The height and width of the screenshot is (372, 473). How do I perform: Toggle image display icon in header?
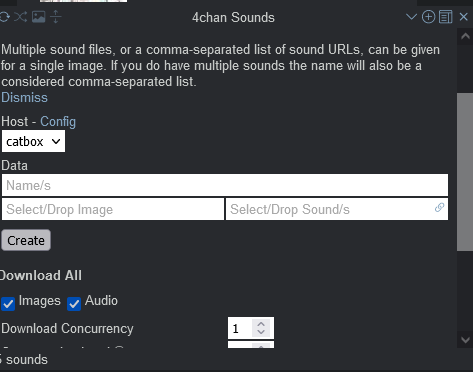pyautogui.click(x=38, y=17)
